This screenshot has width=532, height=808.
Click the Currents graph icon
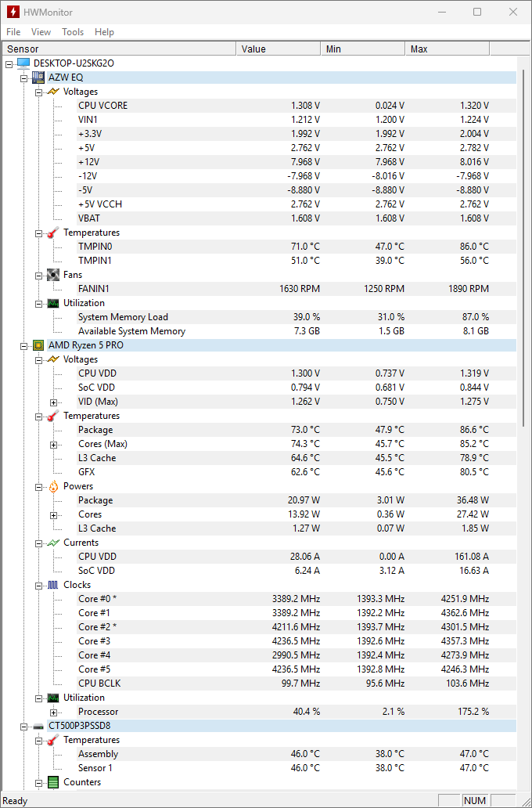[53, 543]
